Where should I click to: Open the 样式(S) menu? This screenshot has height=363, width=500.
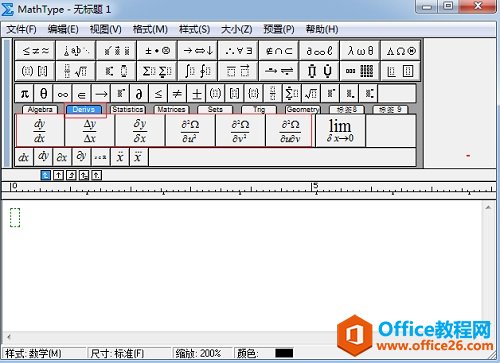click(194, 30)
